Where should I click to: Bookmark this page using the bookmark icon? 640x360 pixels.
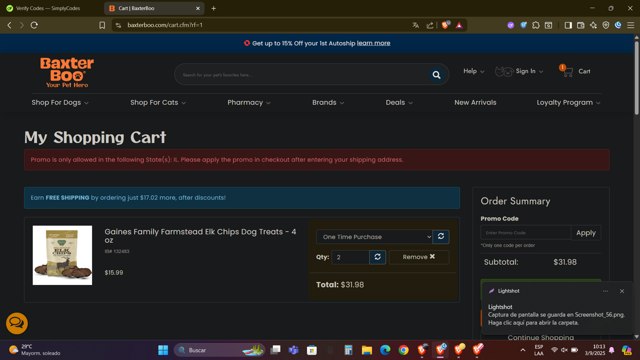[x=102, y=25]
